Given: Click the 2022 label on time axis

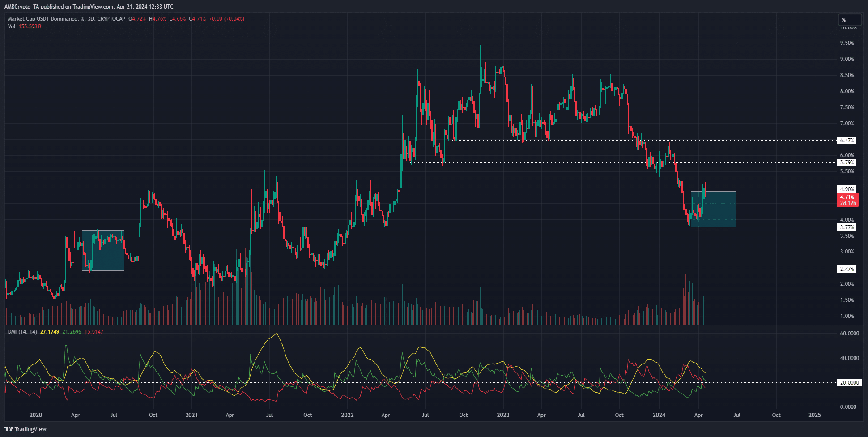Looking at the screenshot, I should (x=347, y=415).
